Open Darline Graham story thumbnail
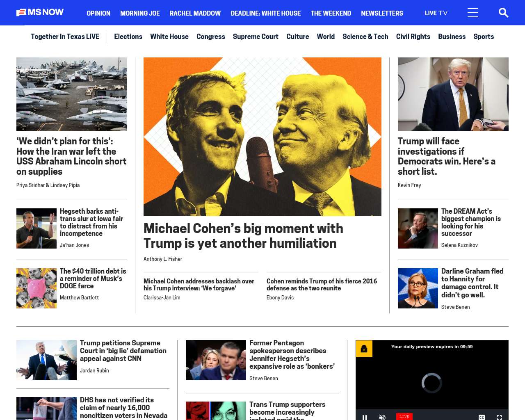The image size is (525, 420). 418,288
